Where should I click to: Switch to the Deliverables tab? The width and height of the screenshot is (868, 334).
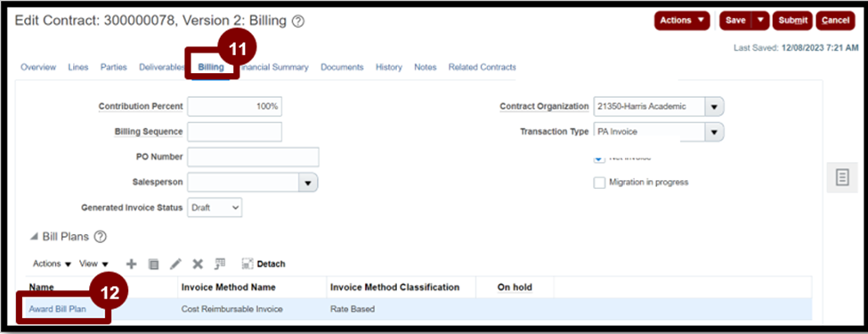pyautogui.click(x=162, y=67)
